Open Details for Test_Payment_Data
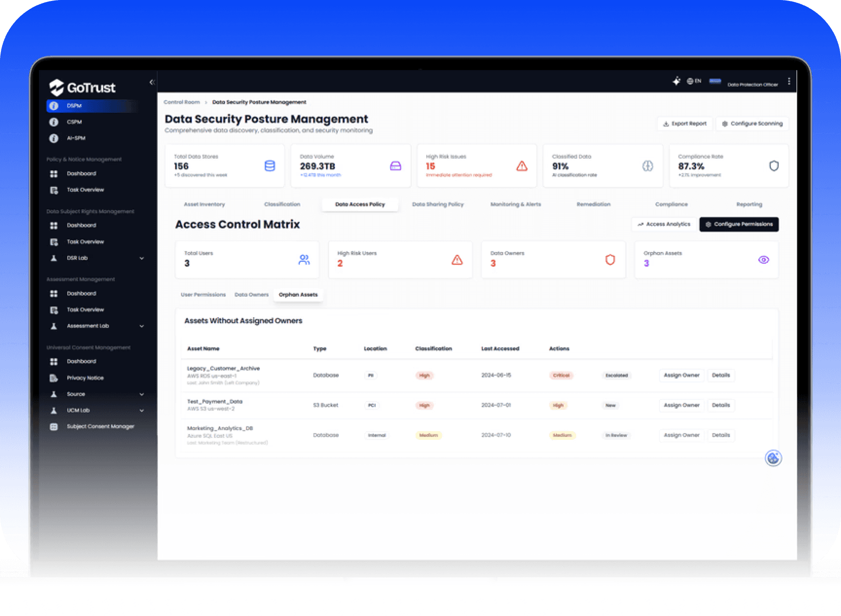Image resolution: width=841 pixels, height=616 pixels. (x=721, y=405)
